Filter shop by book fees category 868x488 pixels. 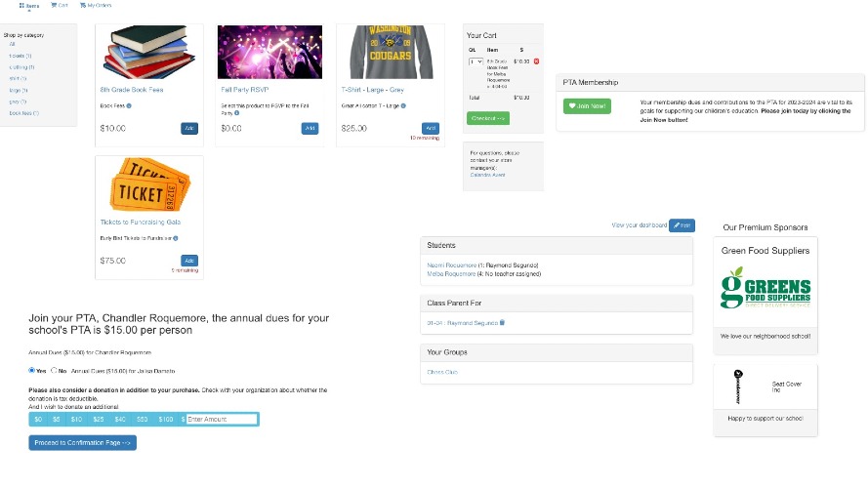click(22, 112)
